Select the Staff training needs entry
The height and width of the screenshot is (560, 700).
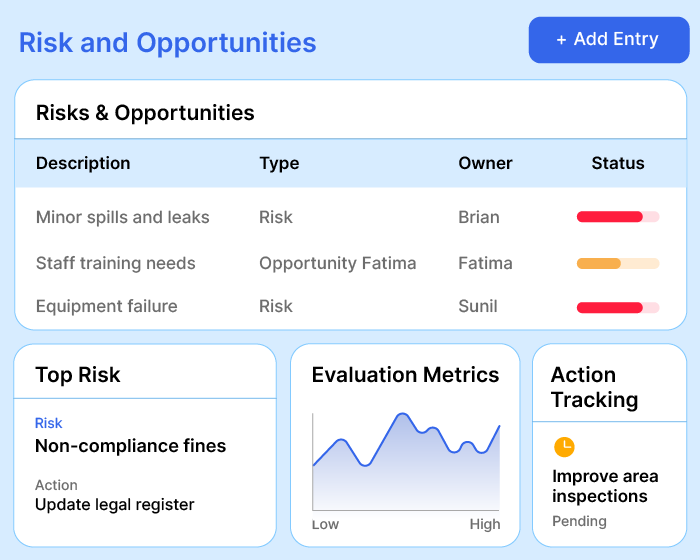coord(116,263)
